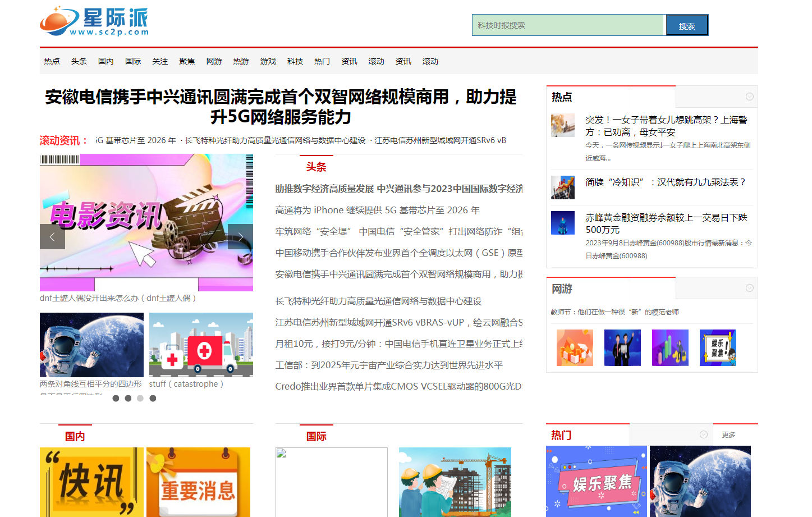Open article 高通将为 iPhone 继续提供 5G 基带芯片

(x=378, y=210)
